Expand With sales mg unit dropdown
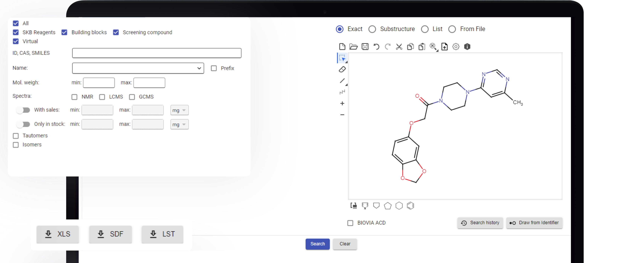This screenshot has width=644, height=263. 179,110
